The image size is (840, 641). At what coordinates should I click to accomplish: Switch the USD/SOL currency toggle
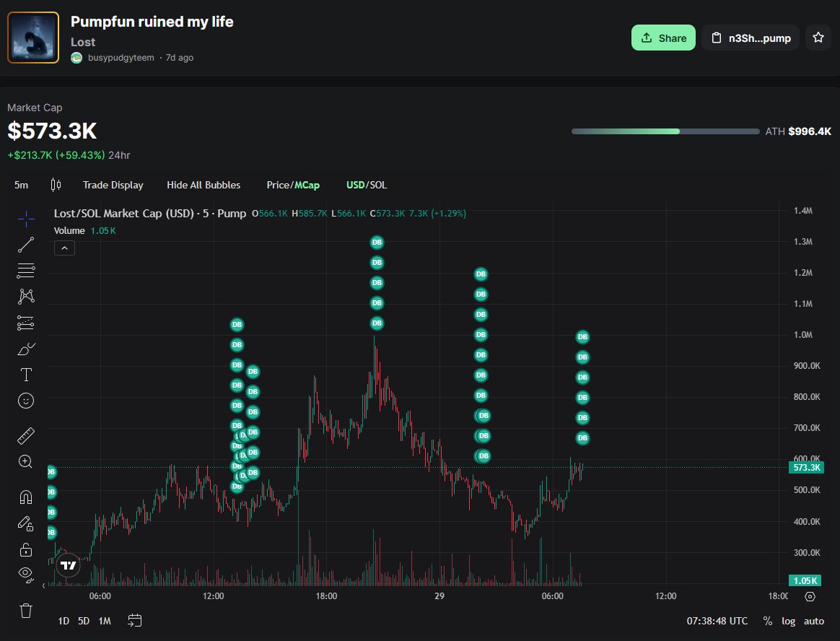click(x=367, y=185)
